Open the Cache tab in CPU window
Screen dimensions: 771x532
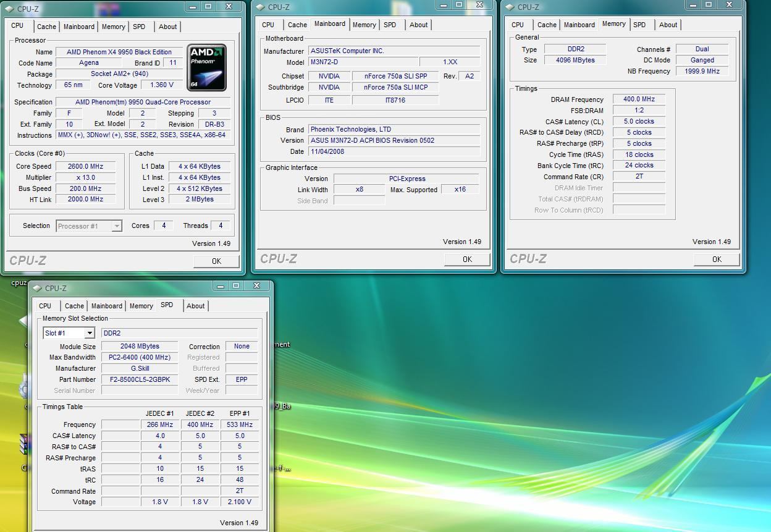click(46, 27)
